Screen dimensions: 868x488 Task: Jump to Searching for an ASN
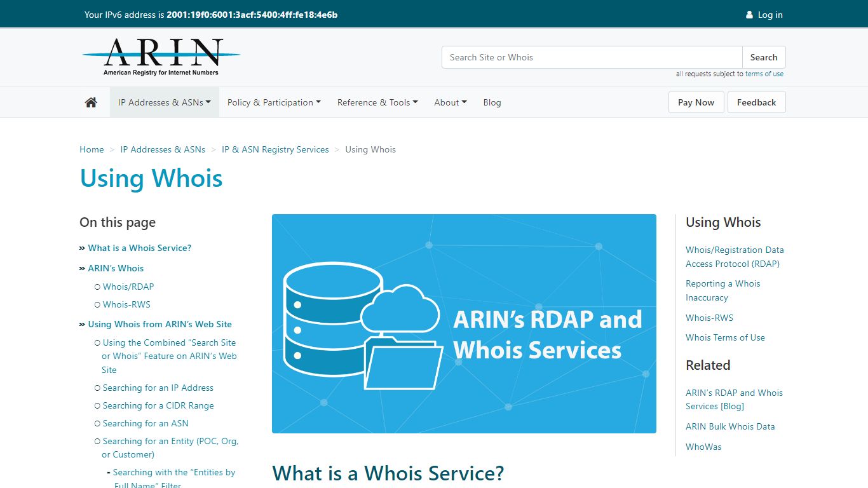click(x=146, y=423)
